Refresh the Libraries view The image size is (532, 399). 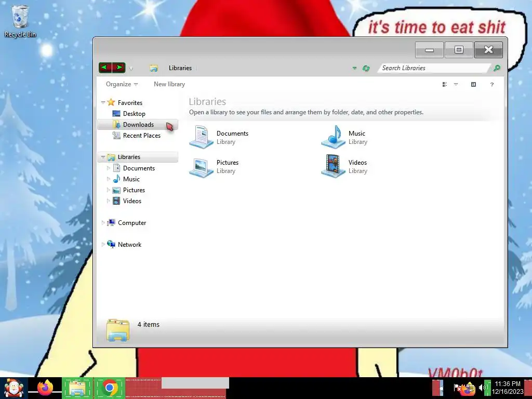point(366,68)
